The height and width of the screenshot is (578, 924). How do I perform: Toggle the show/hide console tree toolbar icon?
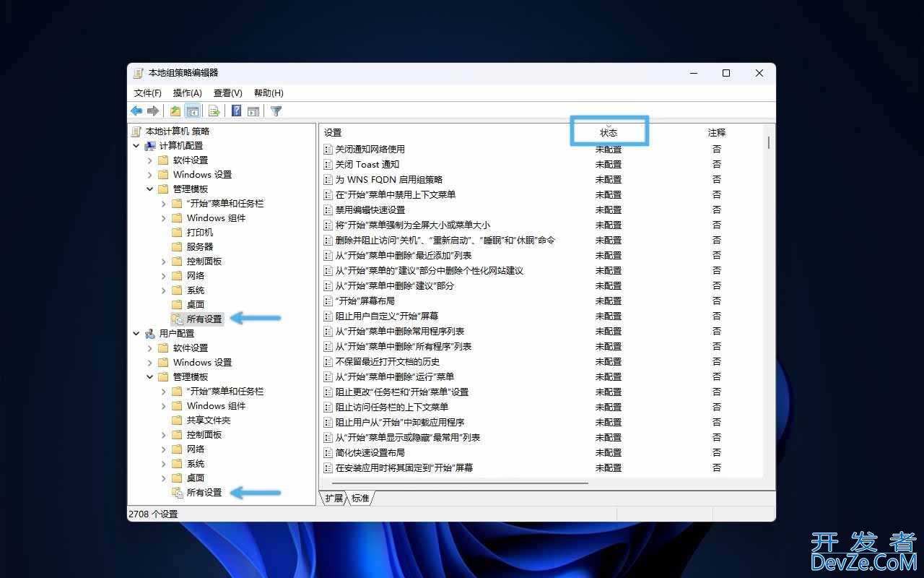pos(192,111)
